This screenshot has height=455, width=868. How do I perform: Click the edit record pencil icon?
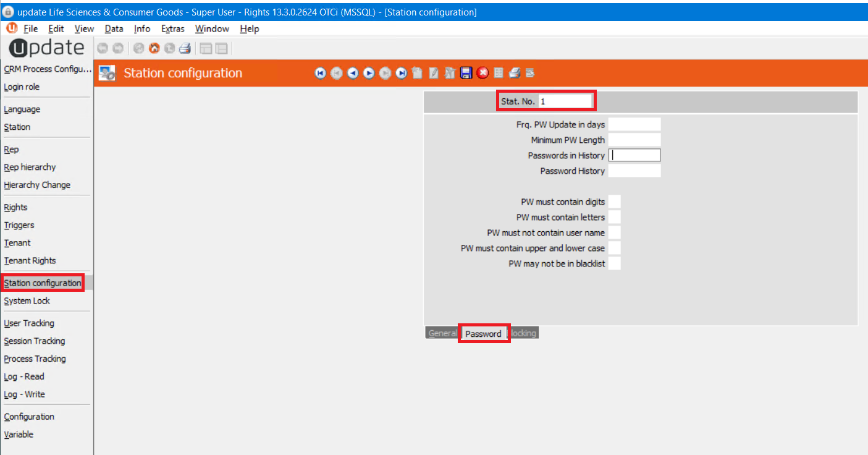point(434,73)
